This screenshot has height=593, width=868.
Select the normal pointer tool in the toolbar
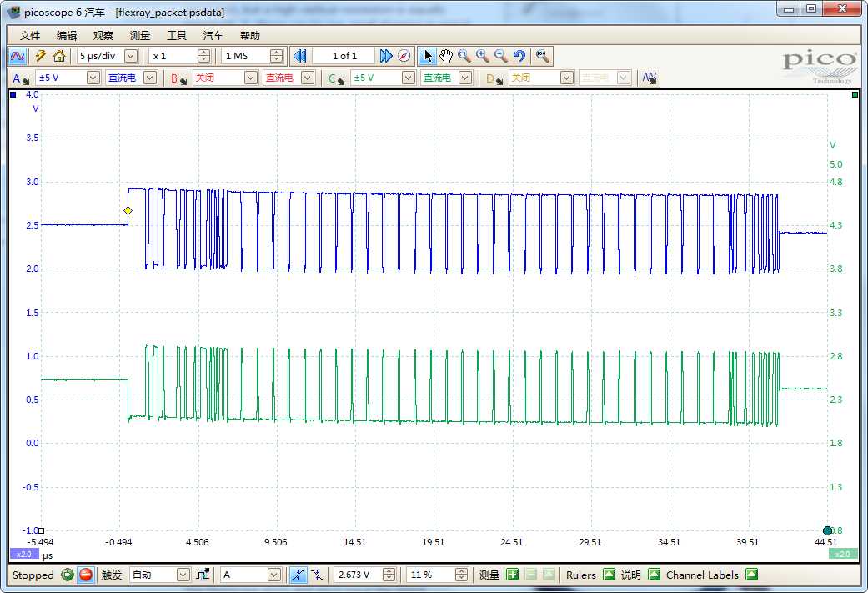(428, 56)
